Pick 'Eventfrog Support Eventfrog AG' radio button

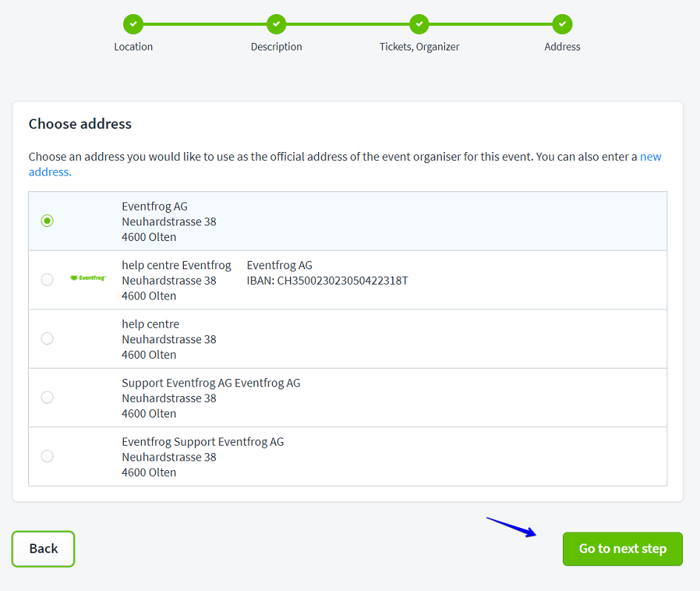pyautogui.click(x=47, y=456)
